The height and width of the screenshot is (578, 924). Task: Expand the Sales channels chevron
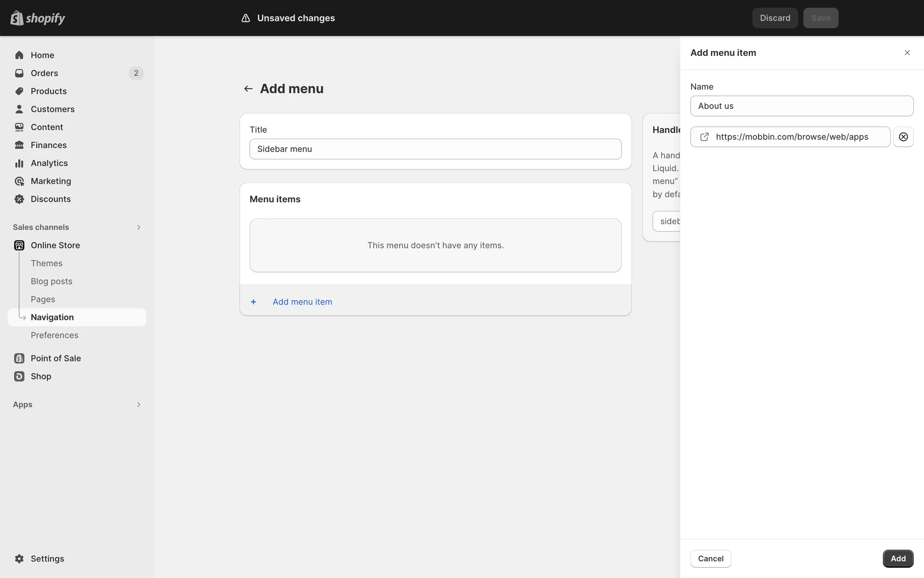point(139,227)
